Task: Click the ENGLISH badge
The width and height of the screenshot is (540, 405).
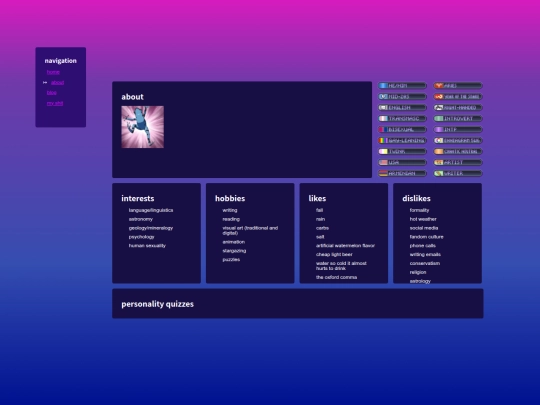Action: (x=402, y=107)
